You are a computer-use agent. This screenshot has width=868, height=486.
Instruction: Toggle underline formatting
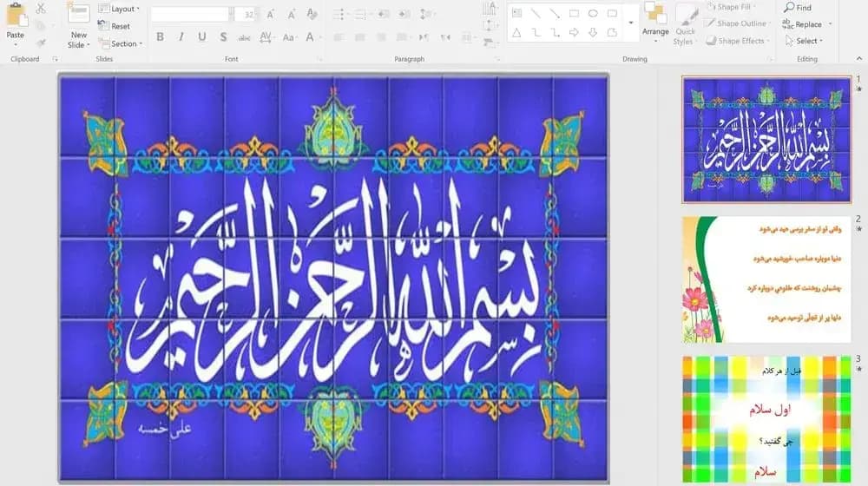point(202,37)
